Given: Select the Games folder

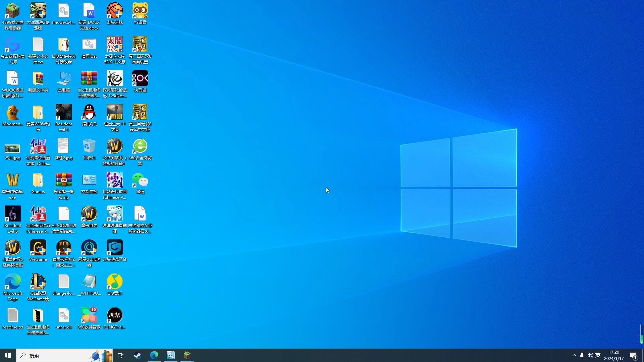Looking at the screenshot, I should (38, 183).
